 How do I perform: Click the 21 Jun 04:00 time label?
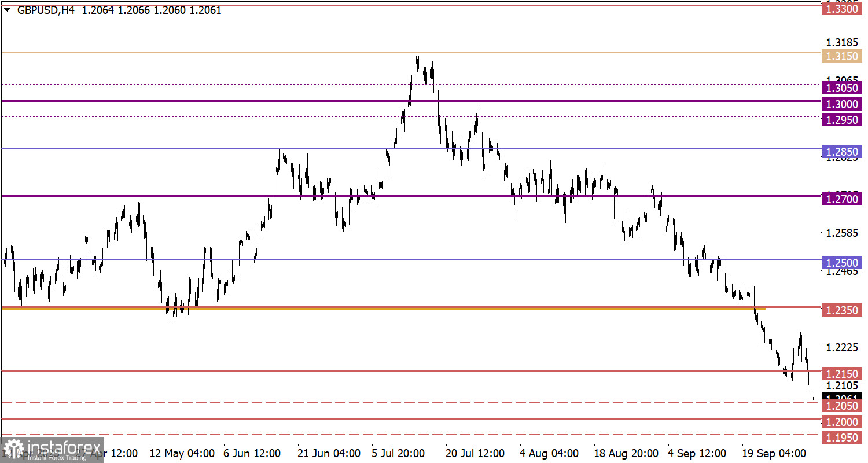pyautogui.click(x=329, y=452)
